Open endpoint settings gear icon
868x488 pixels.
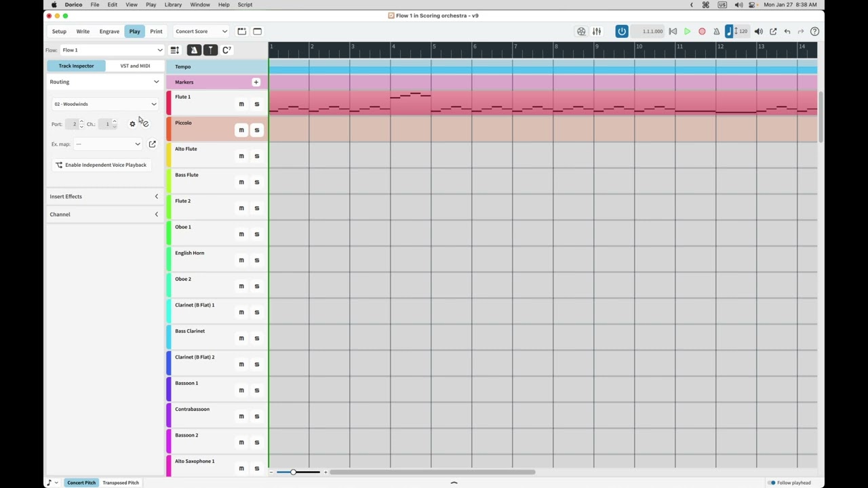click(x=132, y=124)
